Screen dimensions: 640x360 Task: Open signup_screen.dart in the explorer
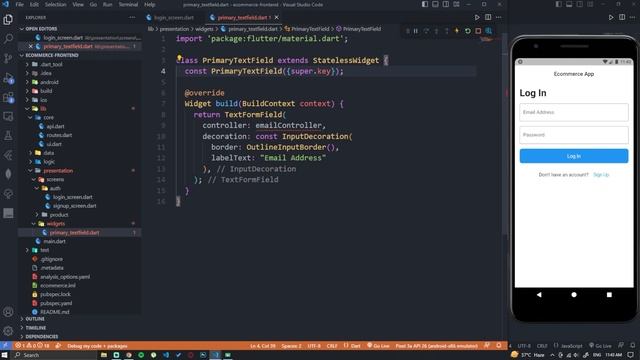pyautogui.click(x=74, y=206)
